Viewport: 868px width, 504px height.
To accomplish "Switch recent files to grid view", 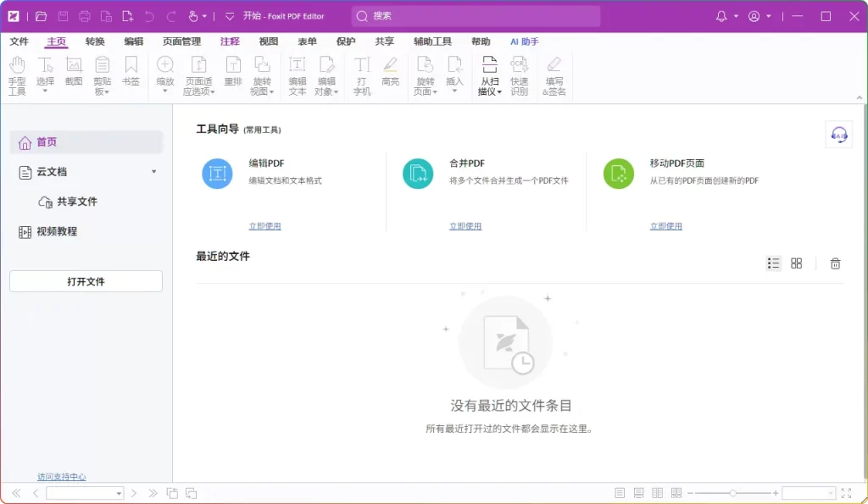I will click(x=797, y=263).
